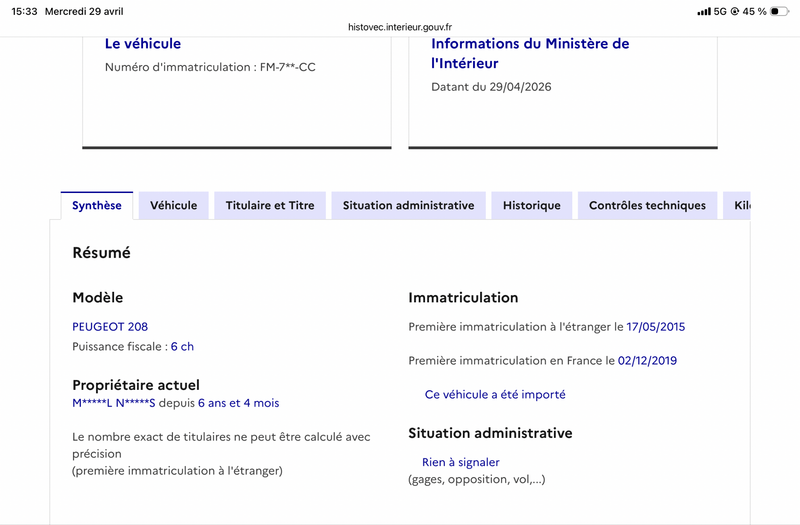Screen dimensions: 800x525
Task: Tap the 'Numéro d'immatriculation : FM-7**-CC' line
Action: [x=210, y=67]
